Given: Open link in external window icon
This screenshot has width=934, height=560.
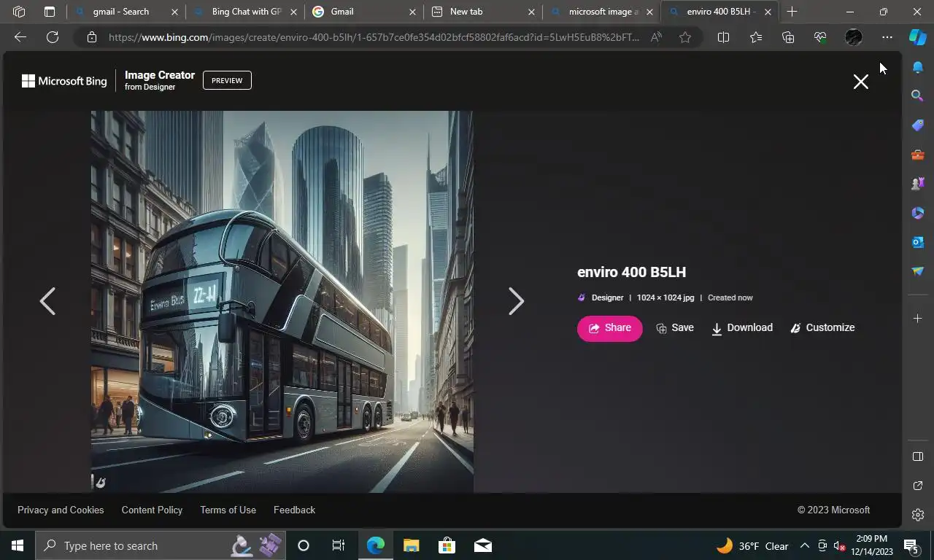Looking at the screenshot, I should [x=918, y=486].
